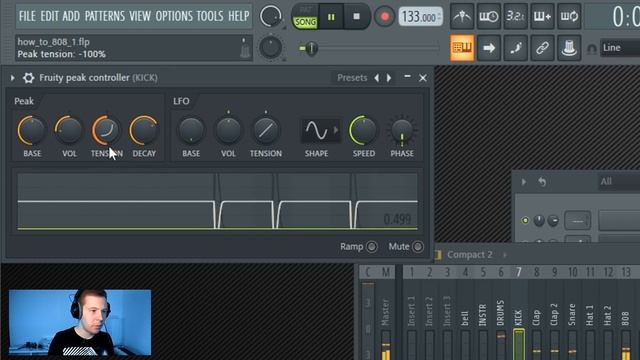Toggle overdub blend recording icon
This screenshot has width=640, height=360.
coord(542,17)
